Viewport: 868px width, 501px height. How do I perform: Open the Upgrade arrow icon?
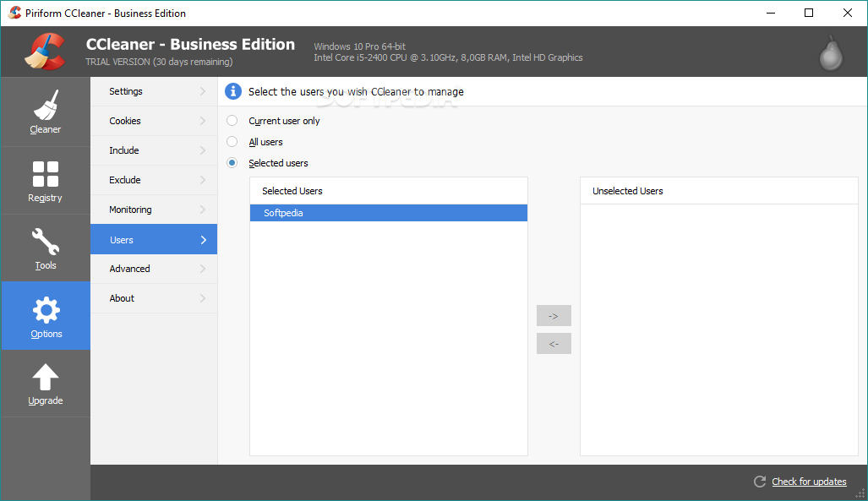(46, 377)
